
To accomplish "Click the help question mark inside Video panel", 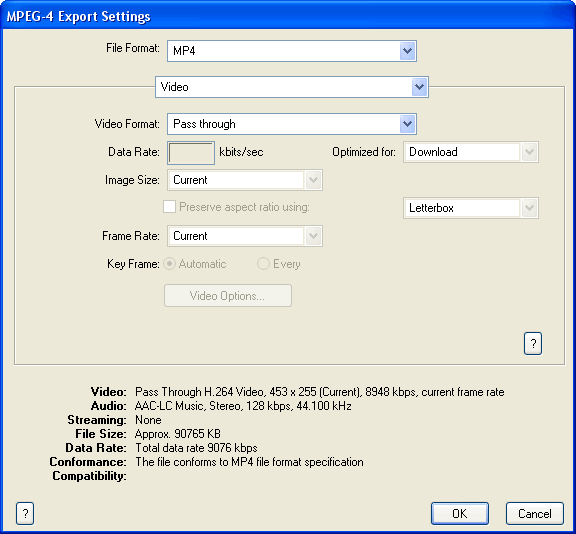I will [533, 344].
